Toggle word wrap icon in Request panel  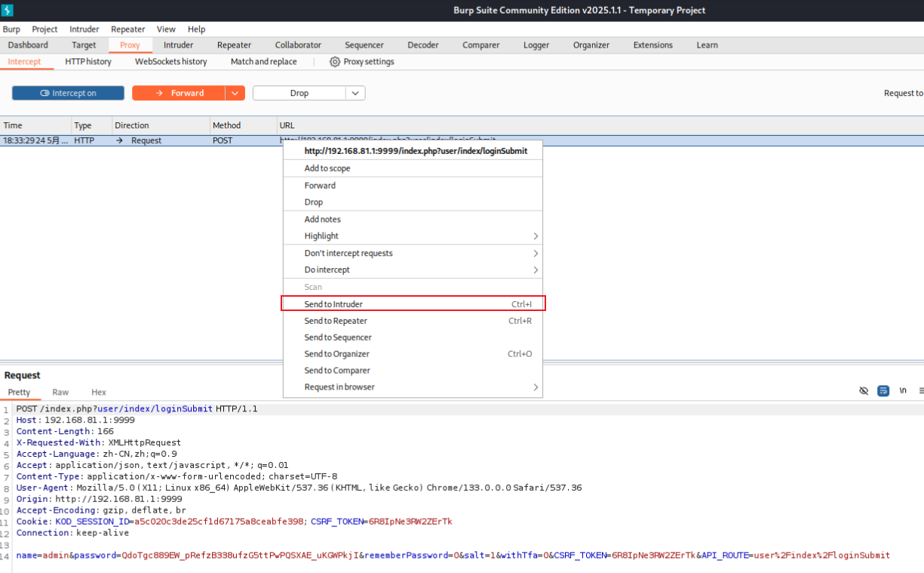[x=883, y=391]
